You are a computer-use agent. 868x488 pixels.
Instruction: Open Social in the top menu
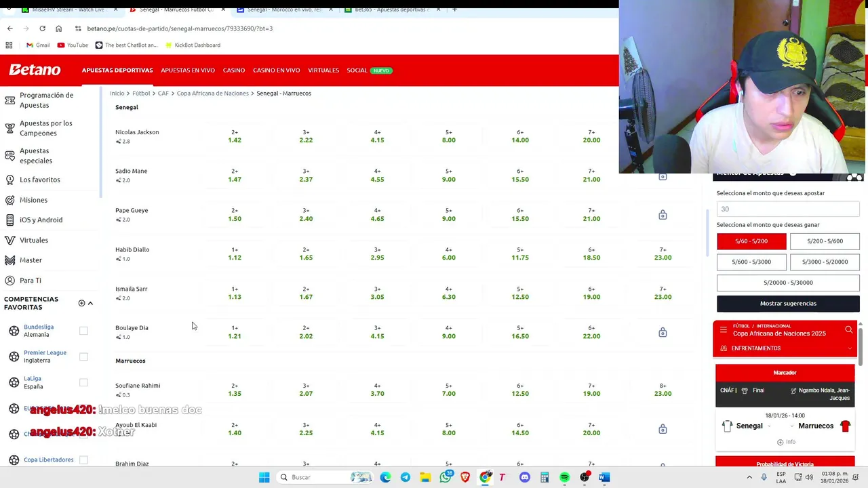[x=357, y=70]
